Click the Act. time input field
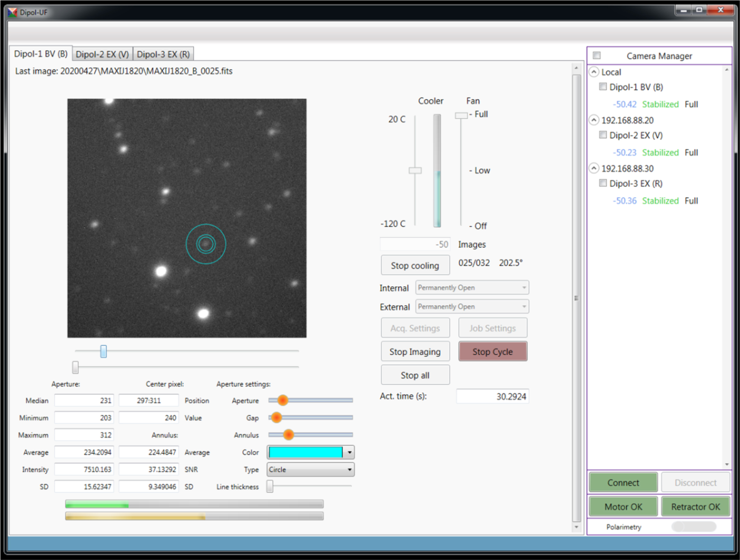 pyautogui.click(x=492, y=396)
